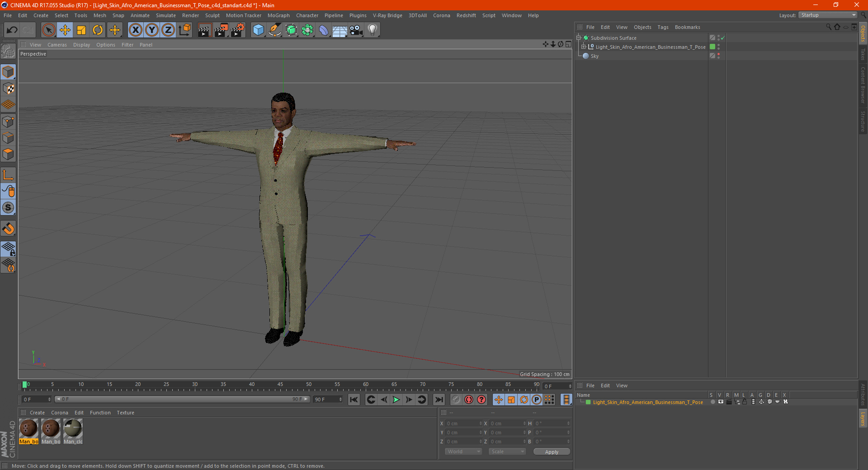
Task: Step the 90 F end frame field
Action: pyautogui.click(x=340, y=399)
